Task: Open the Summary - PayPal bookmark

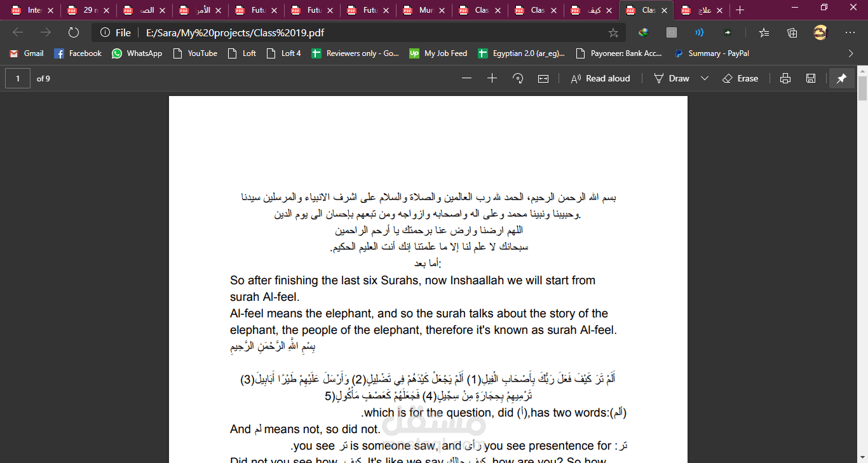Action: (x=712, y=53)
